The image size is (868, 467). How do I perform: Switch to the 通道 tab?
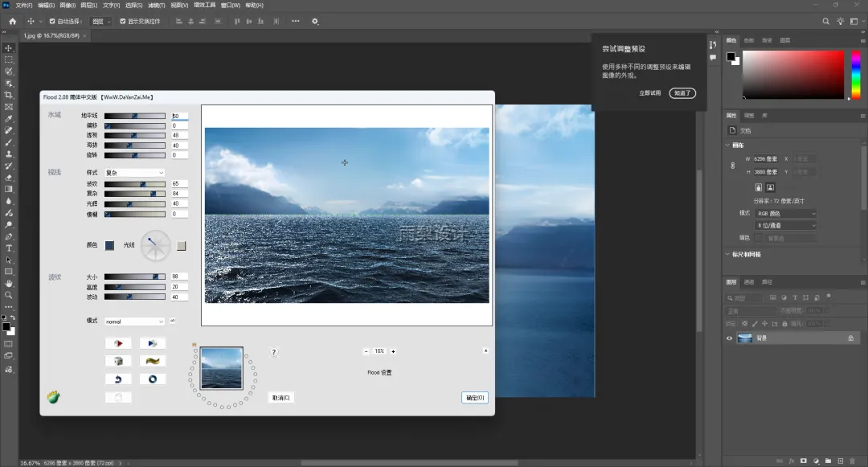click(x=749, y=282)
